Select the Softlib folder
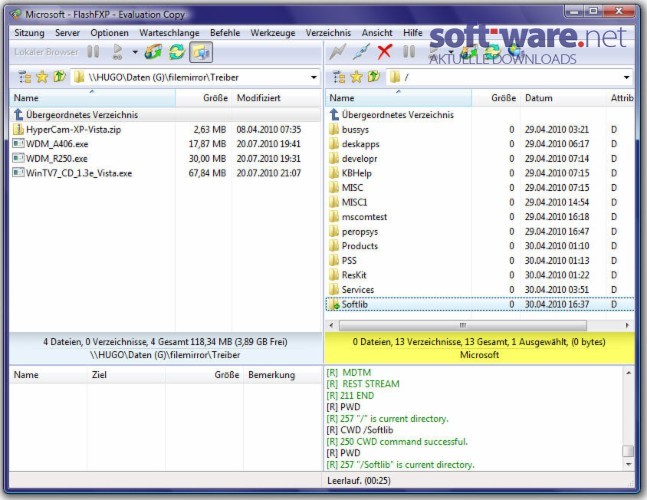 pyautogui.click(x=480, y=304)
